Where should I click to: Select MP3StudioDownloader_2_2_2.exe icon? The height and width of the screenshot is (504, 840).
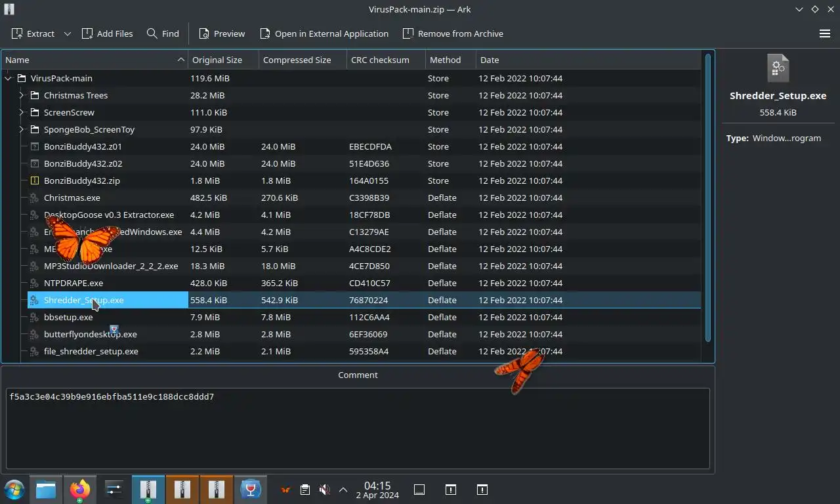coord(35,266)
